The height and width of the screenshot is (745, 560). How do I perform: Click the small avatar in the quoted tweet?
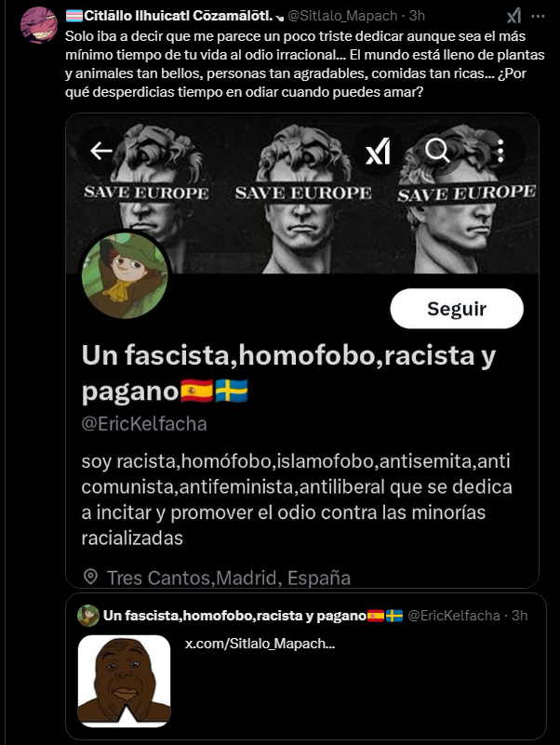[x=88, y=616]
